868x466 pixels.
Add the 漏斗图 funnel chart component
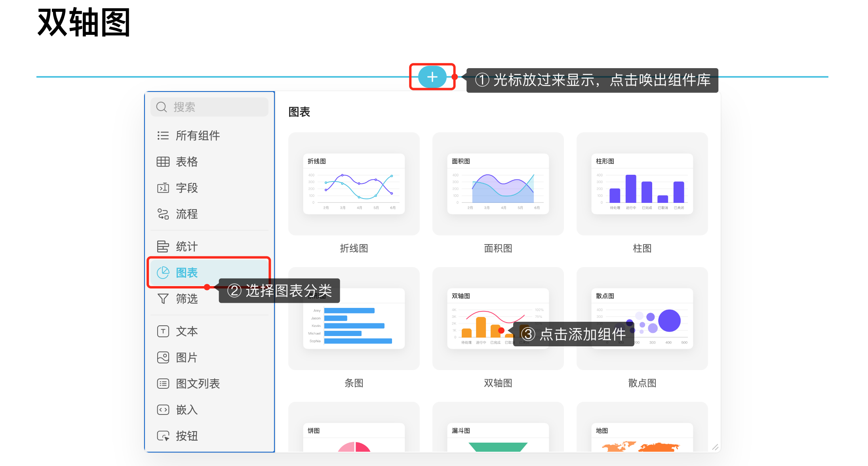click(x=498, y=427)
